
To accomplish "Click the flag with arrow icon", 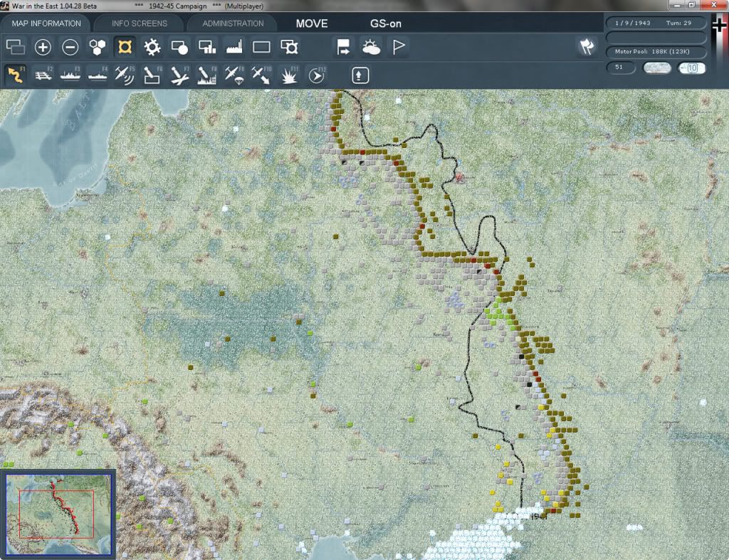I will click(344, 47).
